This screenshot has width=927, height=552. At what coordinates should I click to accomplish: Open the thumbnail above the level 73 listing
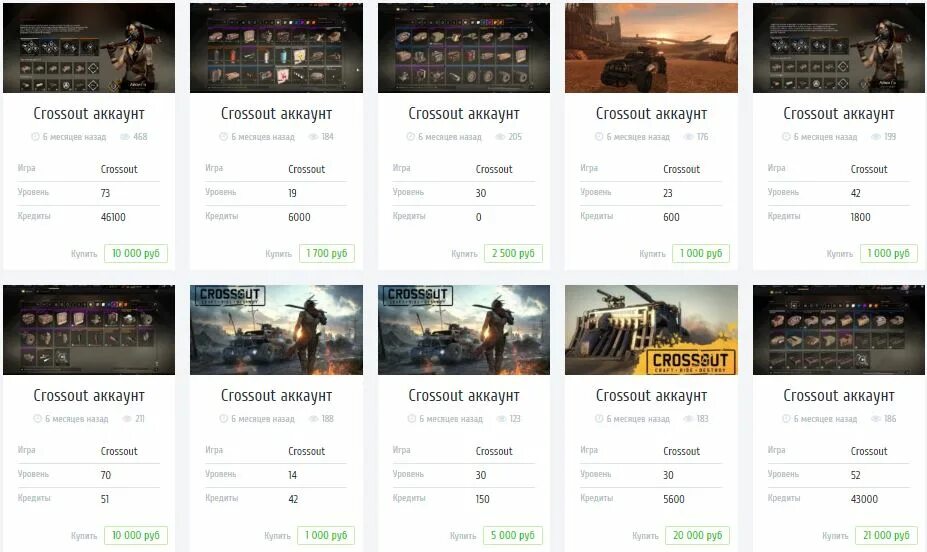pyautogui.click(x=89, y=48)
